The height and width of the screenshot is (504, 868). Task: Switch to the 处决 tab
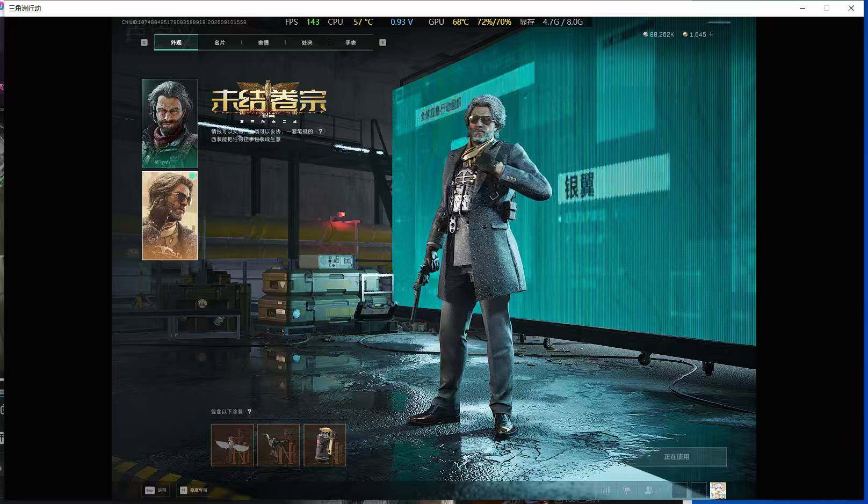pyautogui.click(x=307, y=42)
